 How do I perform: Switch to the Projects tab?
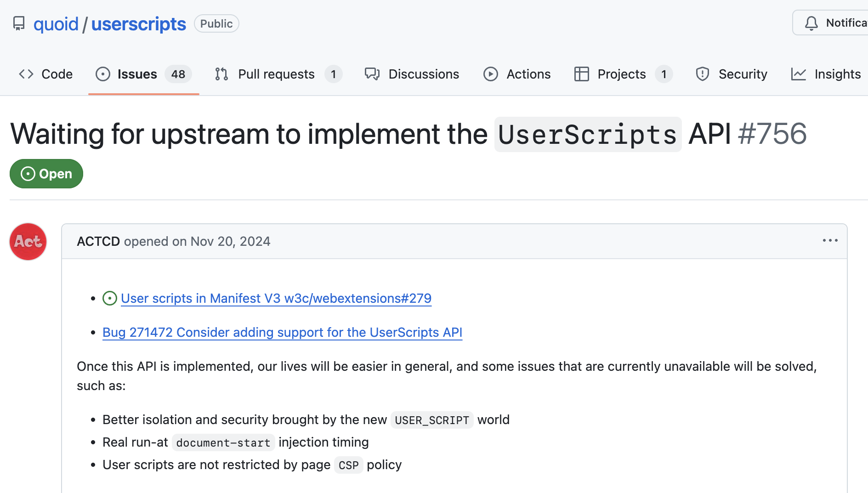623,74
